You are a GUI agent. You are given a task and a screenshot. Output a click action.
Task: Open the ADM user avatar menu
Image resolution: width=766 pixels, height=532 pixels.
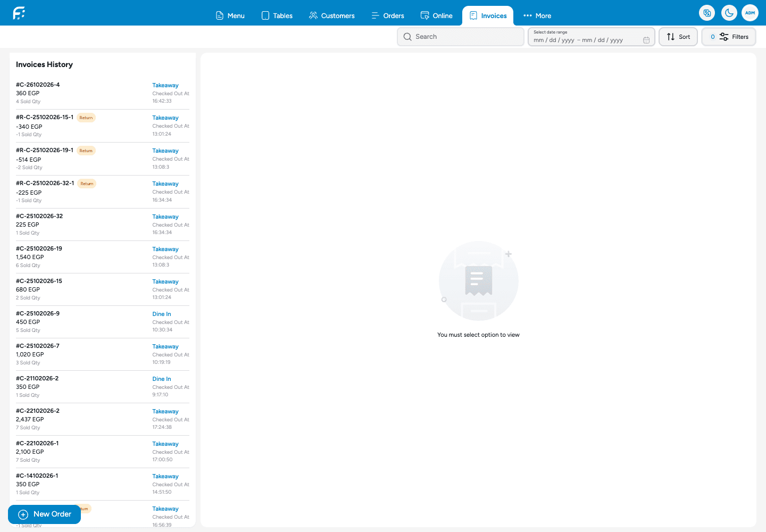[x=750, y=13]
